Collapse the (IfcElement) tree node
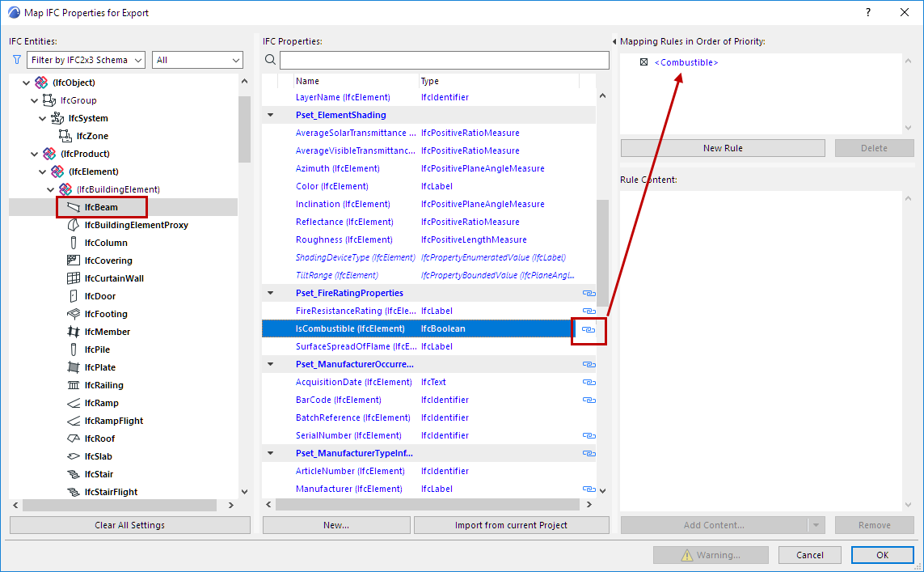The width and height of the screenshot is (924, 572). [42, 172]
